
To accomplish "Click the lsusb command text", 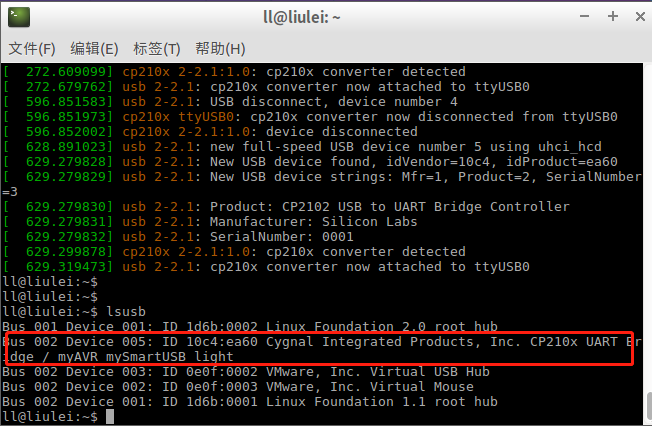I will 126,312.
